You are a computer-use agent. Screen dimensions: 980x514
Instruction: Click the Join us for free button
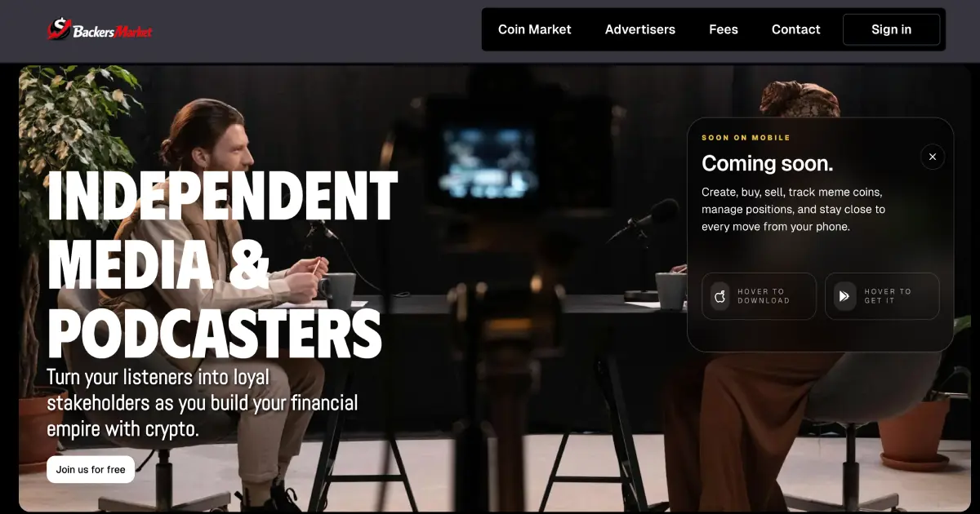click(x=91, y=469)
